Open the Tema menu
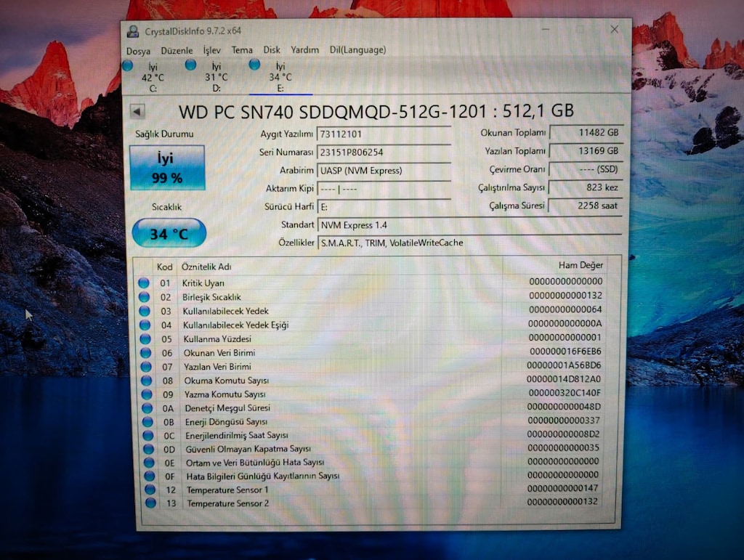Screen dimensions: 744x560 pyautogui.click(x=242, y=50)
